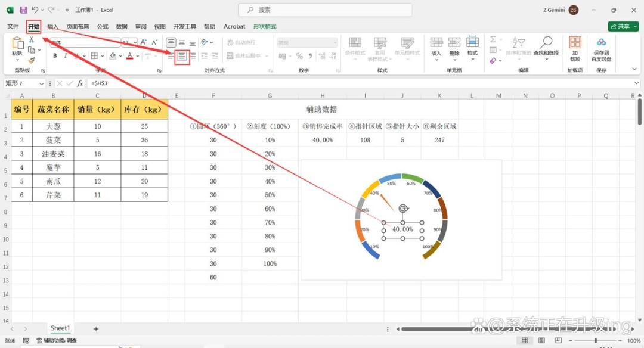The image size is (644, 348).
Task: Increase font size with the larger A
Action: [143, 42]
